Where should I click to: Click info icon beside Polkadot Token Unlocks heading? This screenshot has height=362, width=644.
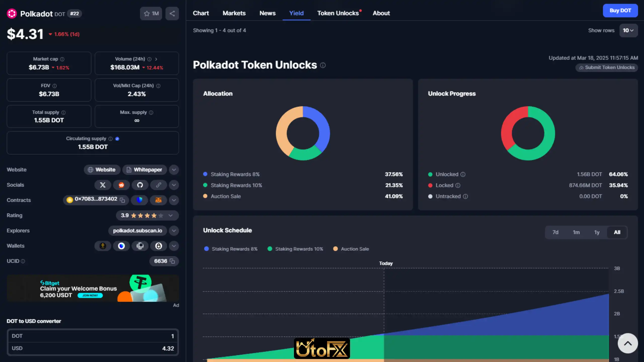point(323,65)
